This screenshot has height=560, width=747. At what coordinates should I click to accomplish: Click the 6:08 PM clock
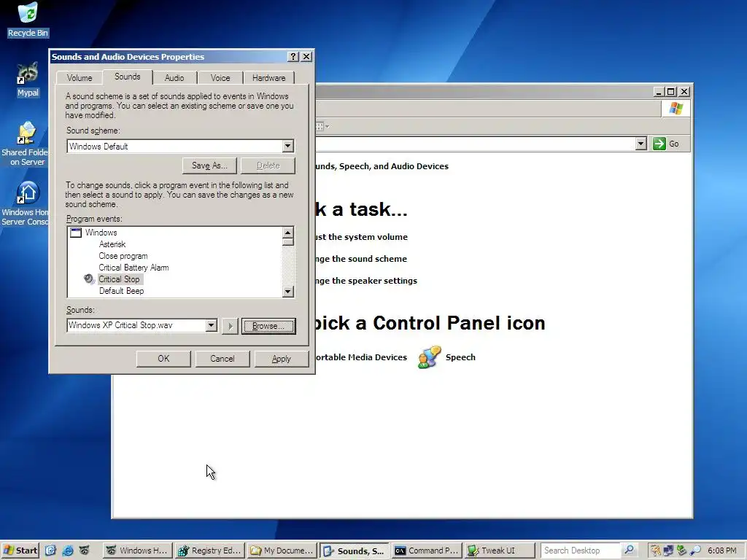tap(721, 551)
